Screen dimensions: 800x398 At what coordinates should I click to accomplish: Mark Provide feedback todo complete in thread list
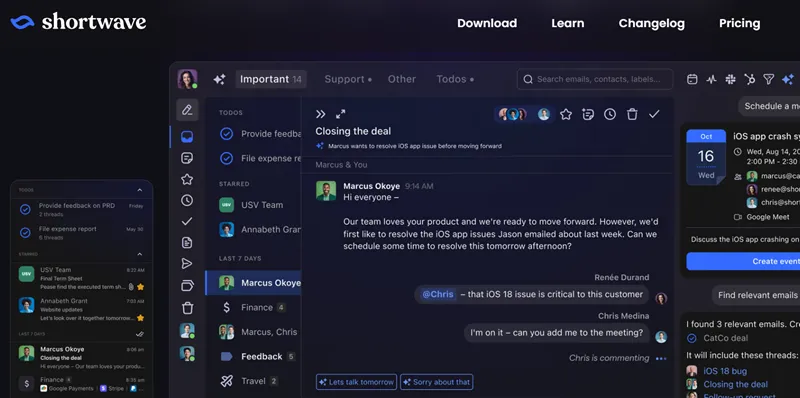tap(227, 134)
